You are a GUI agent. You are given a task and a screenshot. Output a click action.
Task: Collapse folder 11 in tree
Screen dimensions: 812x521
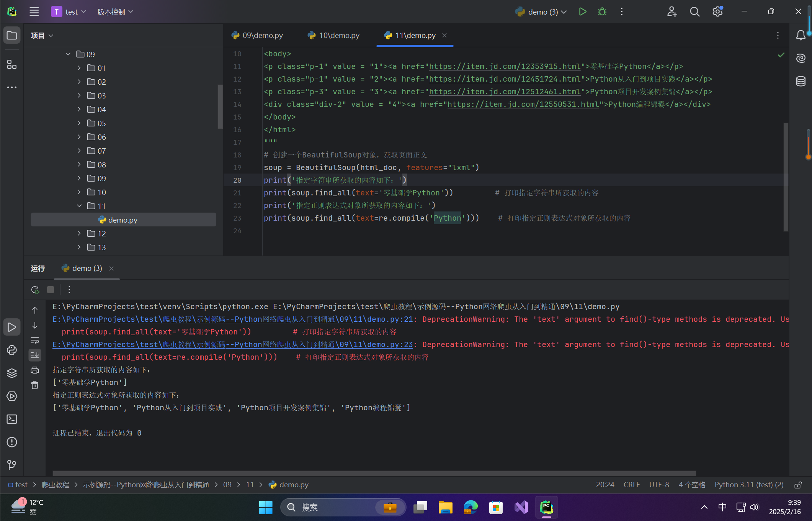coord(79,206)
